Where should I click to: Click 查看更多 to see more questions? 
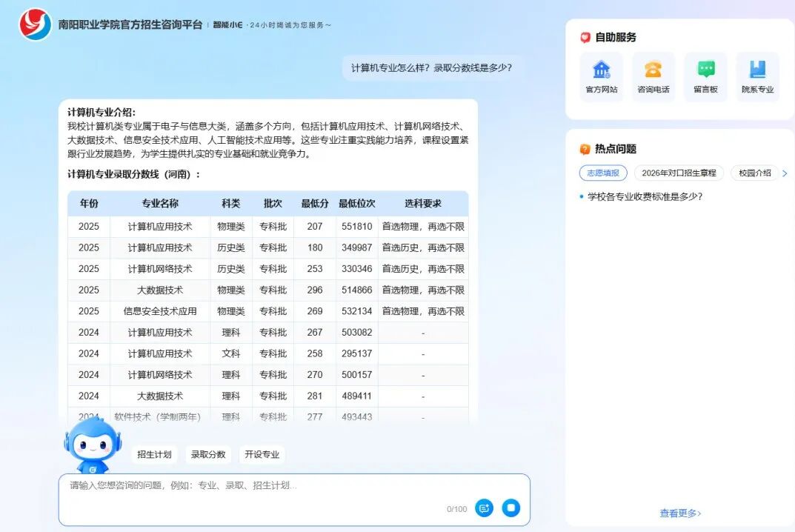click(x=680, y=513)
